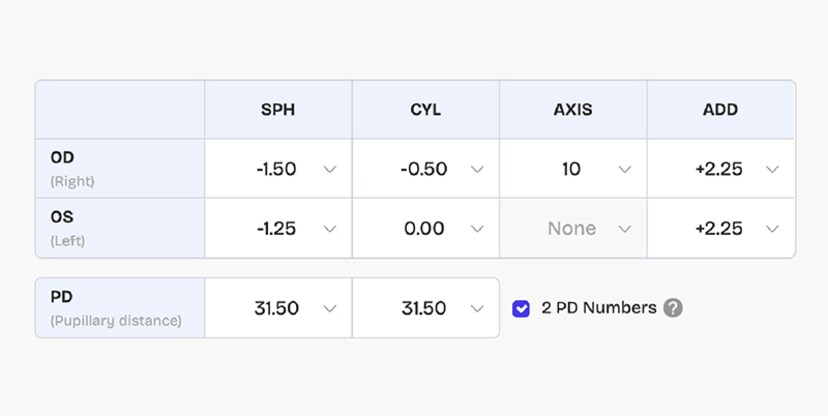Open the OD CYL dropdown showing -0.50

[x=425, y=169]
